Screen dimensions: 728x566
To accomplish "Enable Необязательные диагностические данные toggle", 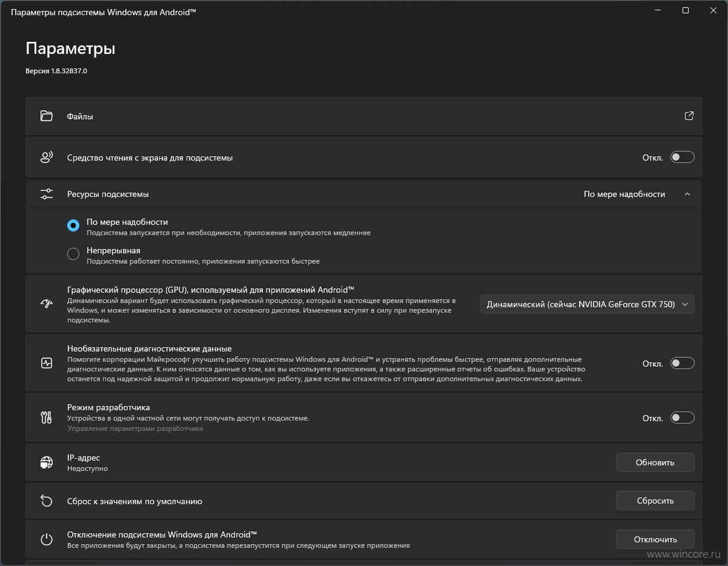I will (x=682, y=364).
